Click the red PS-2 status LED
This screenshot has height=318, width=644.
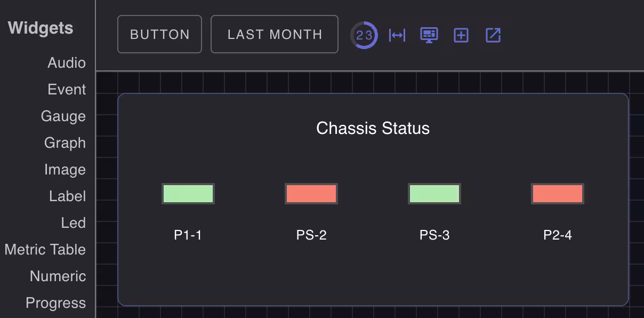point(311,194)
